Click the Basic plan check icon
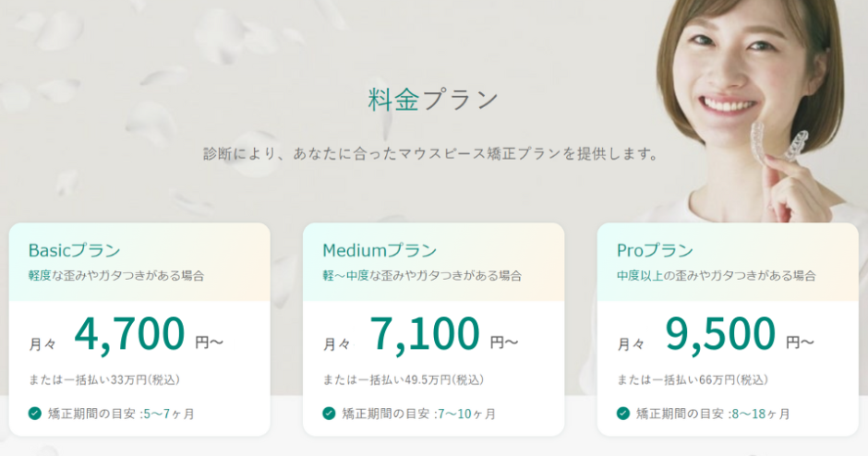Image resolution: width=868 pixels, height=456 pixels. coord(35,414)
